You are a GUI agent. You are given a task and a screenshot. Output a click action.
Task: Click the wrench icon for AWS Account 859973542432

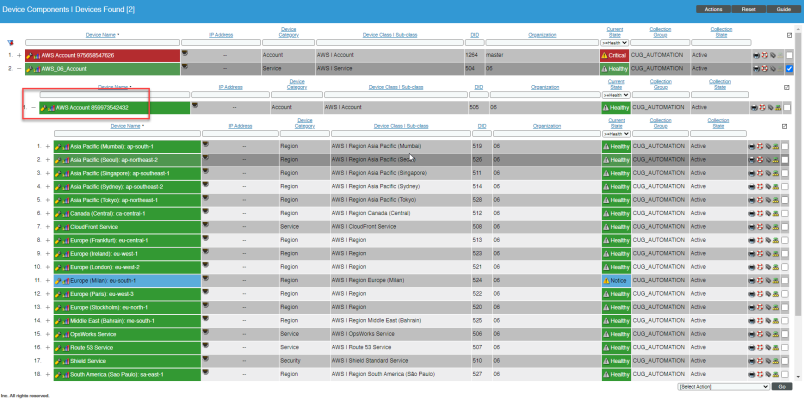(43, 107)
